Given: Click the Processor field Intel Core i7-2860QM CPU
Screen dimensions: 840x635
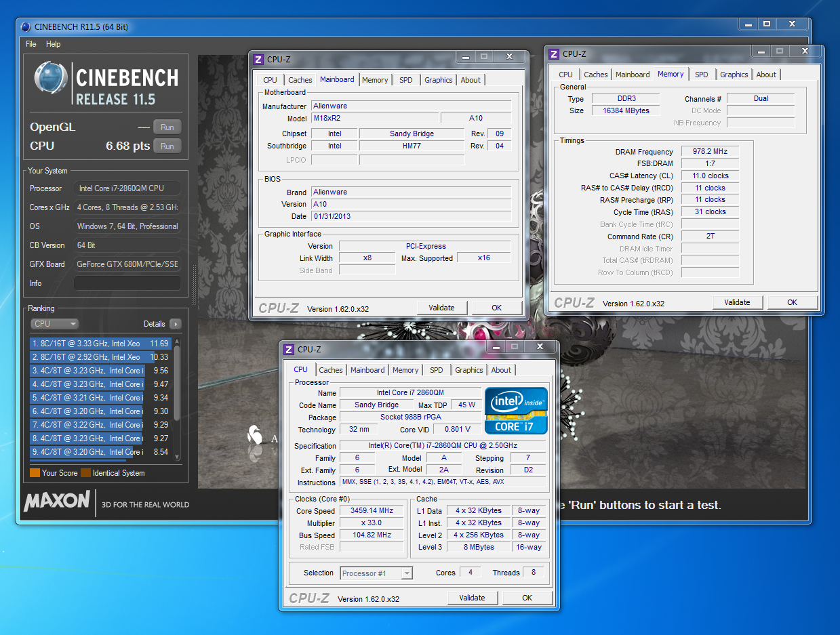Looking at the screenshot, I should tap(127, 188).
